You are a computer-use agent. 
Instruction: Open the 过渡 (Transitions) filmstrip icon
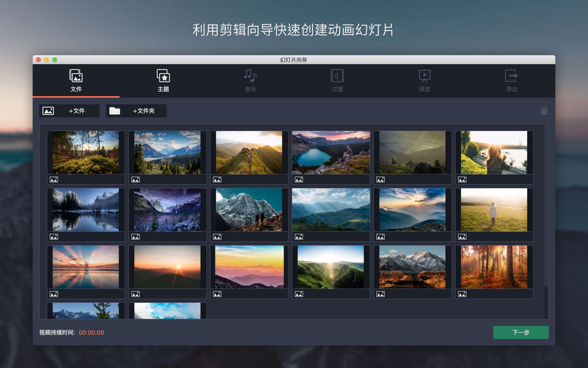click(x=337, y=76)
